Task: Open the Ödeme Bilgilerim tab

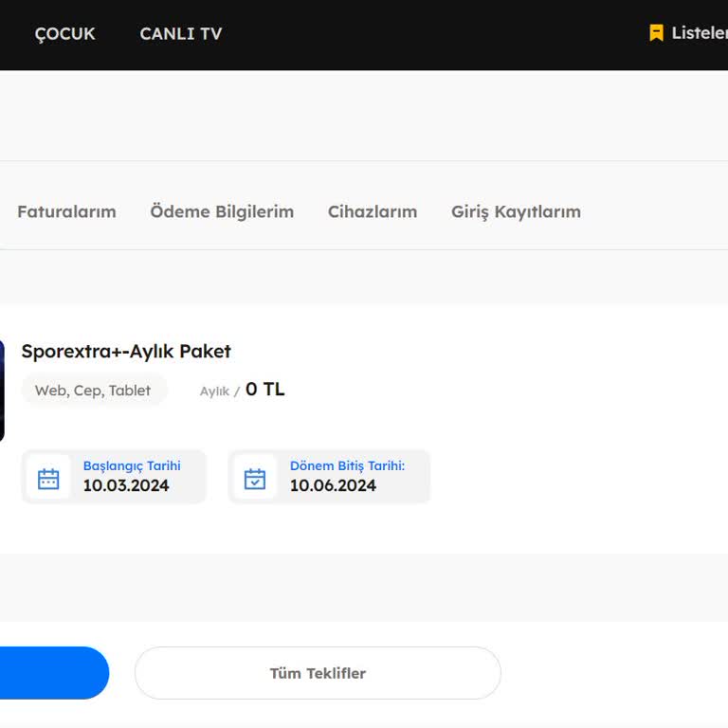Action: [x=222, y=211]
